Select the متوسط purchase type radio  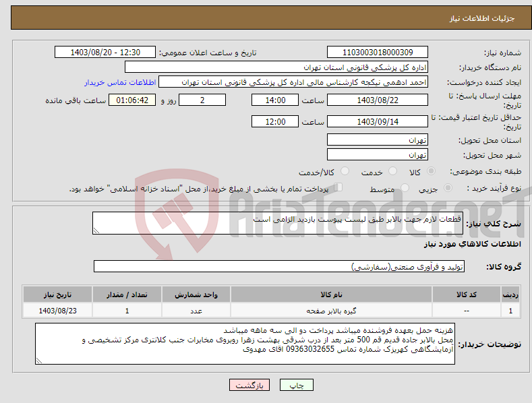[405, 188]
